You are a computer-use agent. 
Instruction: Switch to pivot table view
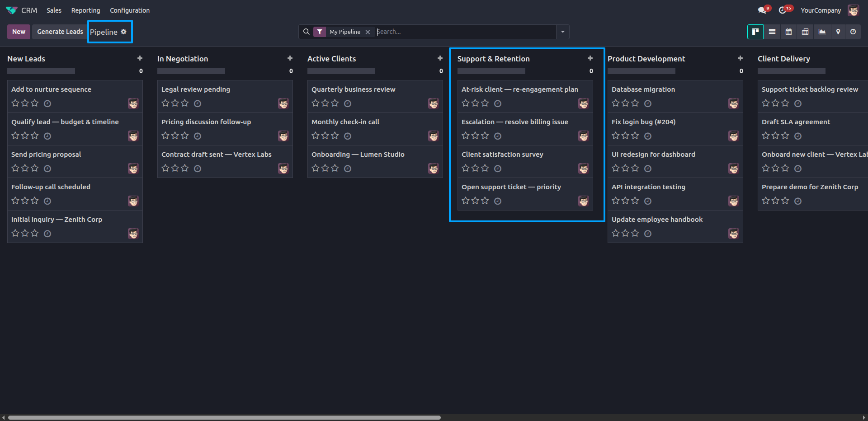805,32
